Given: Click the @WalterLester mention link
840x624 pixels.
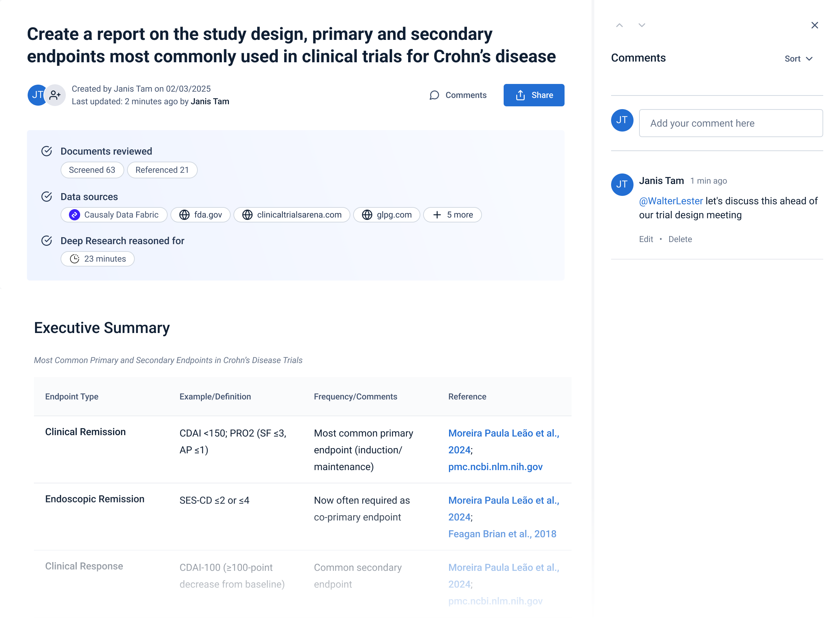Looking at the screenshot, I should (x=671, y=201).
